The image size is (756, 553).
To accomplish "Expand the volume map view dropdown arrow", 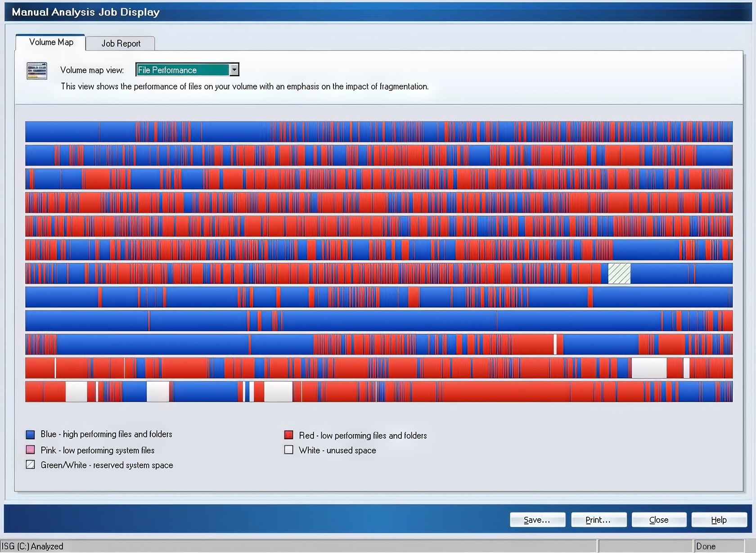I will [x=234, y=70].
